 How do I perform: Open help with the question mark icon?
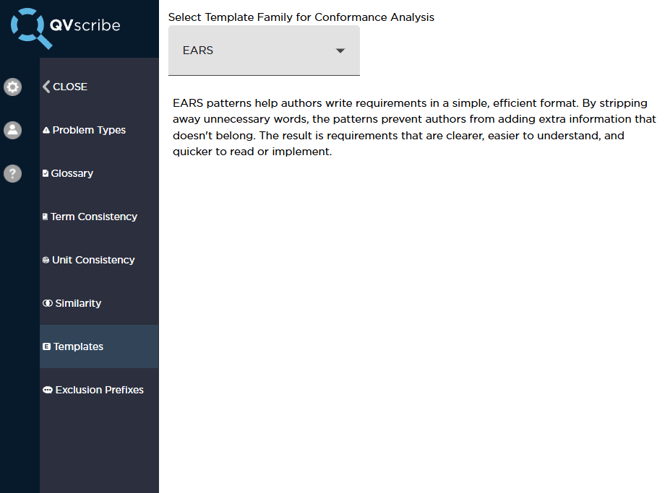pos(12,173)
